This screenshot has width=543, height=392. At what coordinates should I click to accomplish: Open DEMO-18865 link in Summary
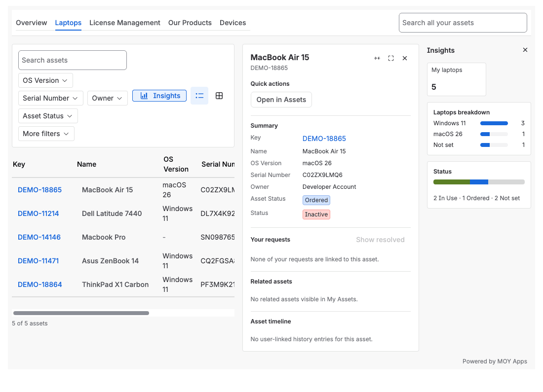tap(324, 139)
